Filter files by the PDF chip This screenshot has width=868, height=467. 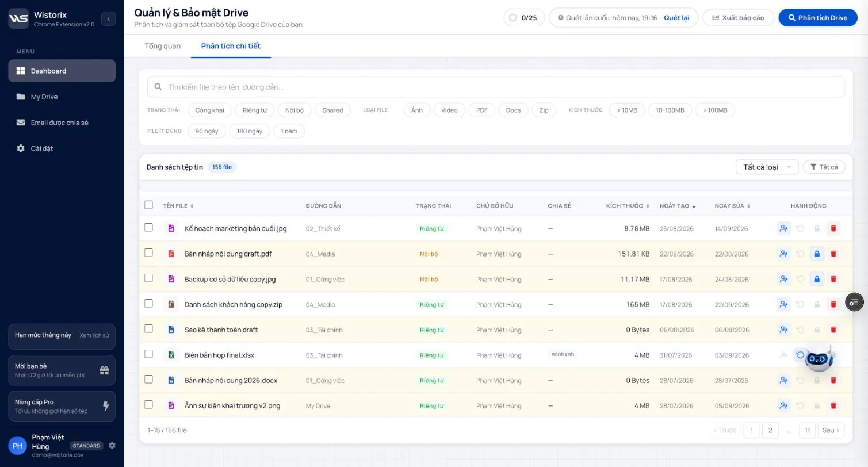point(482,110)
